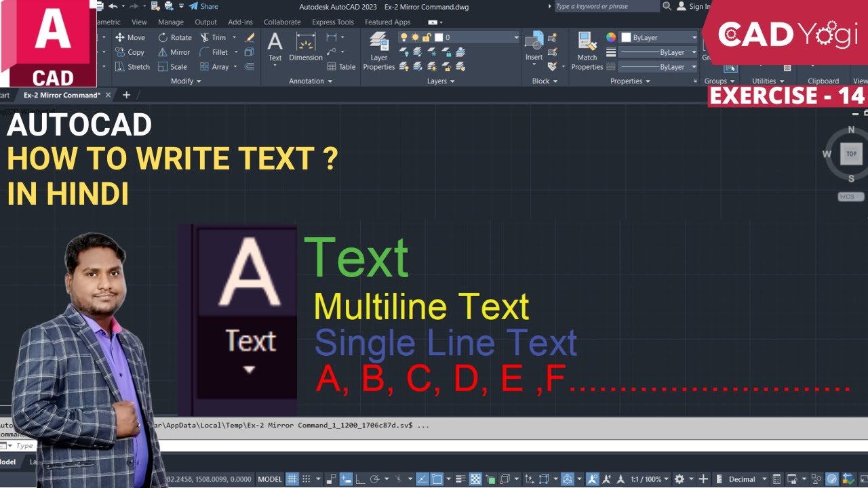This screenshot has width=868, height=488.
Task: Expand the Block panel arrow
Action: pyautogui.click(x=555, y=81)
